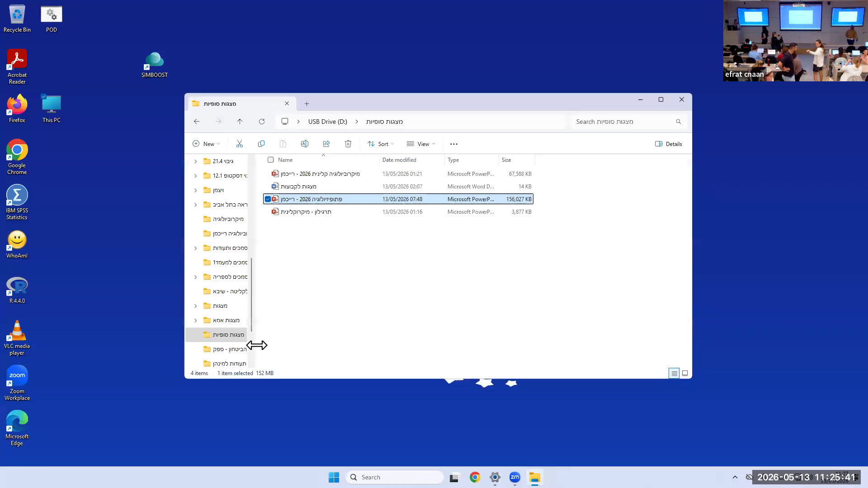Image resolution: width=868 pixels, height=488 pixels.
Task: Open Recycle Bin desktop icon
Action: (17, 19)
